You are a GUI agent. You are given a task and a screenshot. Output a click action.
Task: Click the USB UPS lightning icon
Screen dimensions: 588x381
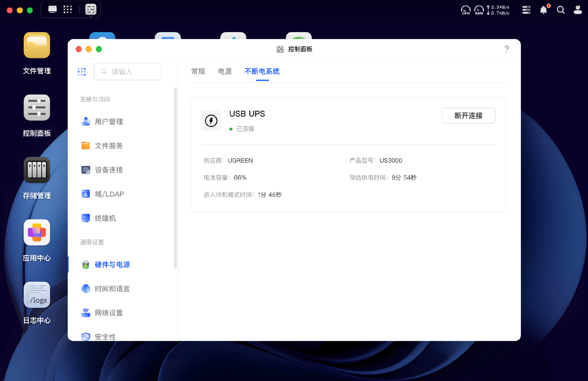pyautogui.click(x=211, y=121)
